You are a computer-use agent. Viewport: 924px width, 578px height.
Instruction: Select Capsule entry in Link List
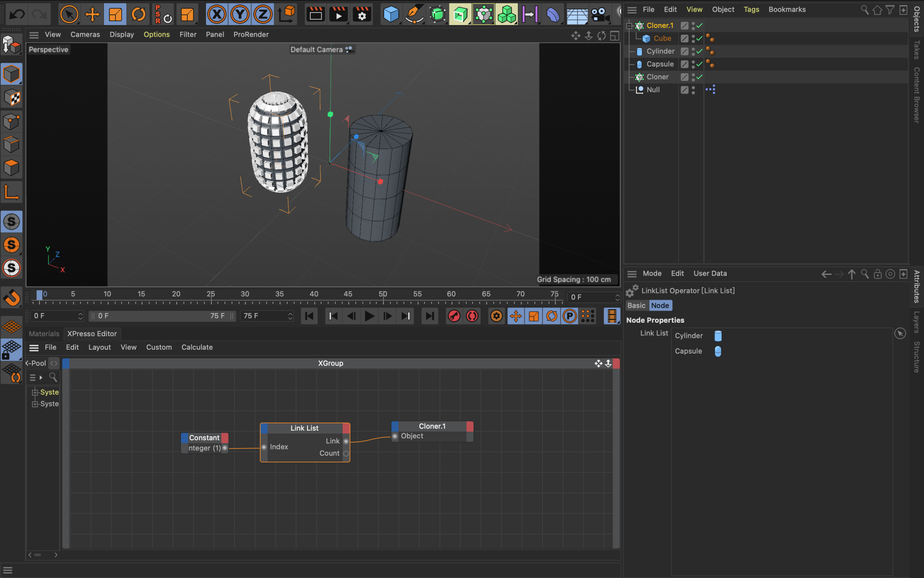688,351
